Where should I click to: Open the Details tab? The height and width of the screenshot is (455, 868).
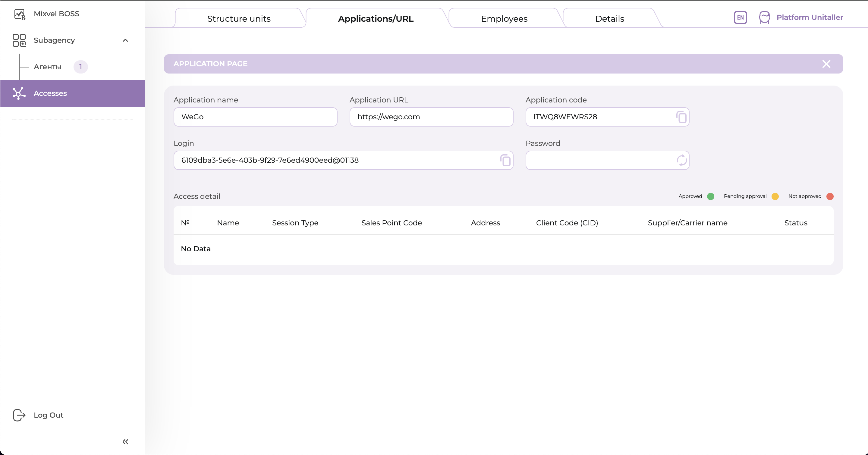pos(609,19)
